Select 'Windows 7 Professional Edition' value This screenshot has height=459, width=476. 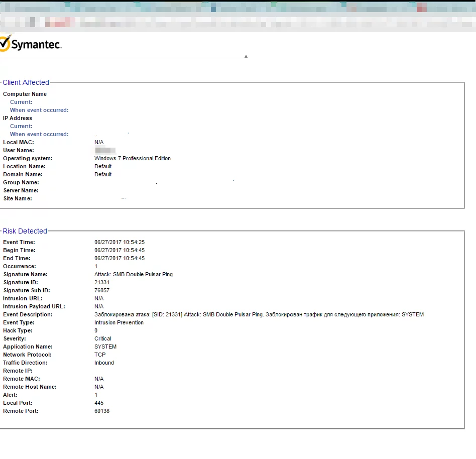(133, 158)
